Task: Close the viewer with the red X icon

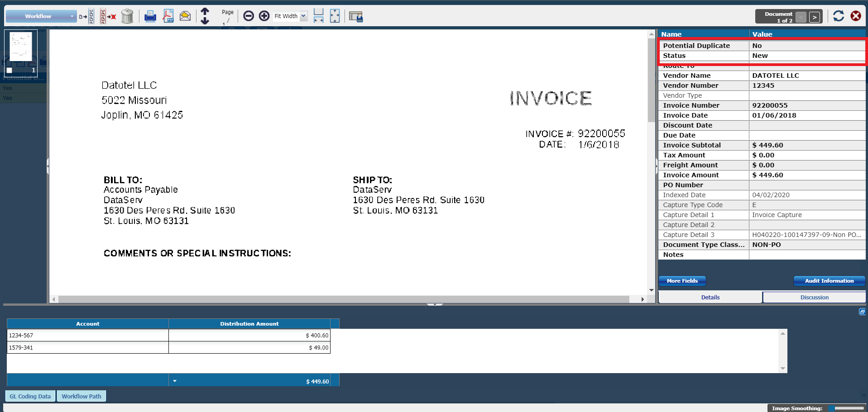Action: coord(856,16)
